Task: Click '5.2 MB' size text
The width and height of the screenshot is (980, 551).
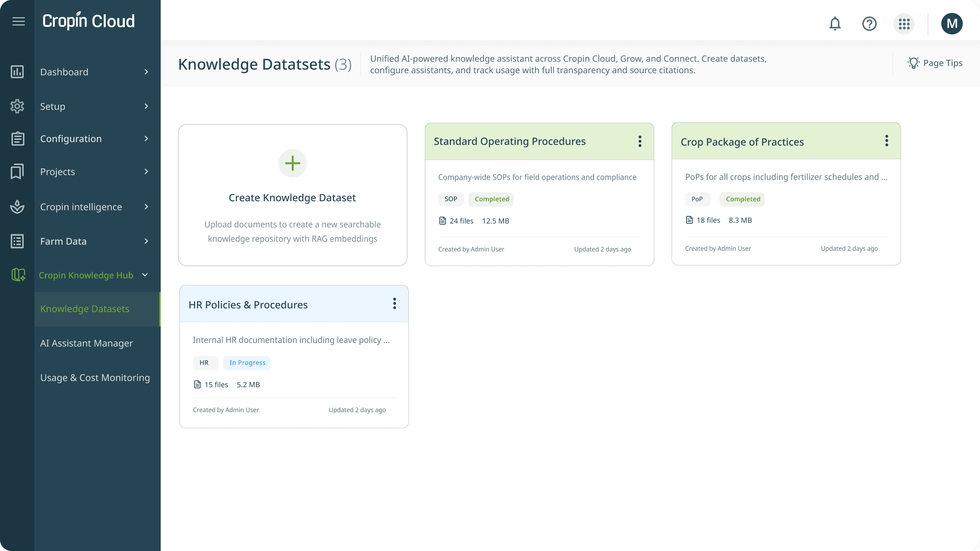Action: coord(248,384)
